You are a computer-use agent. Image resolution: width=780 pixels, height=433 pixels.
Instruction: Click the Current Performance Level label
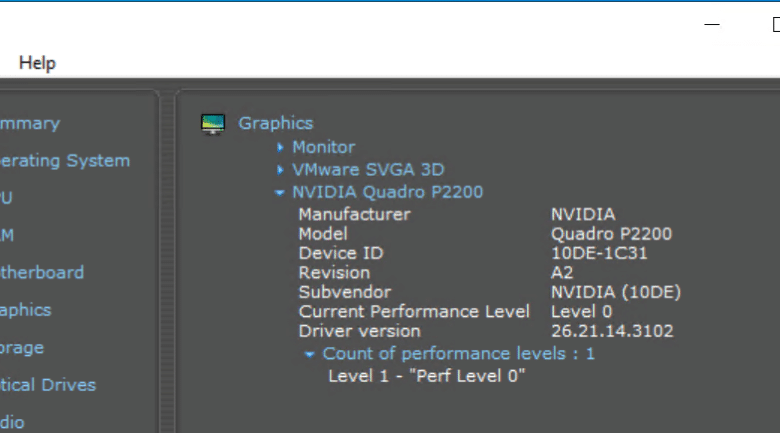coord(414,312)
